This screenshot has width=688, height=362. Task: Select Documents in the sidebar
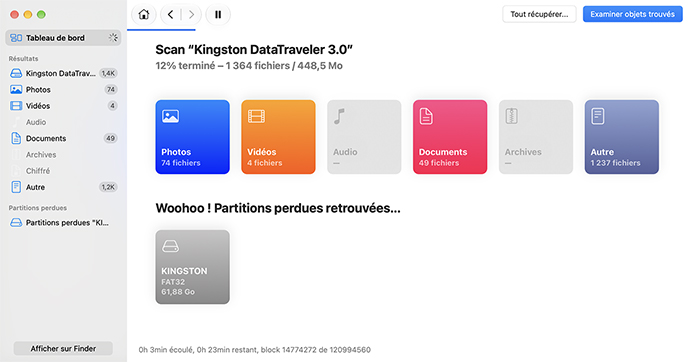[x=63, y=138]
